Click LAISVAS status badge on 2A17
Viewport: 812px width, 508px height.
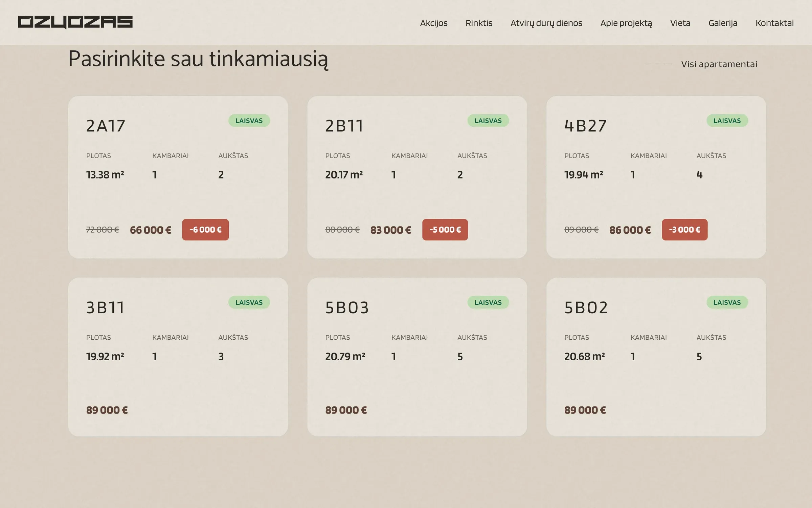tap(249, 121)
